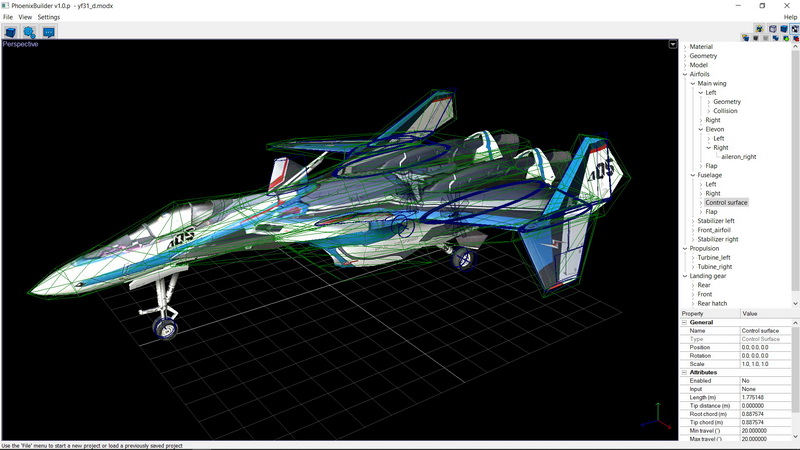Select the Turbine_left tree item
Image resolution: width=800 pixels, height=450 pixels.
click(x=714, y=258)
